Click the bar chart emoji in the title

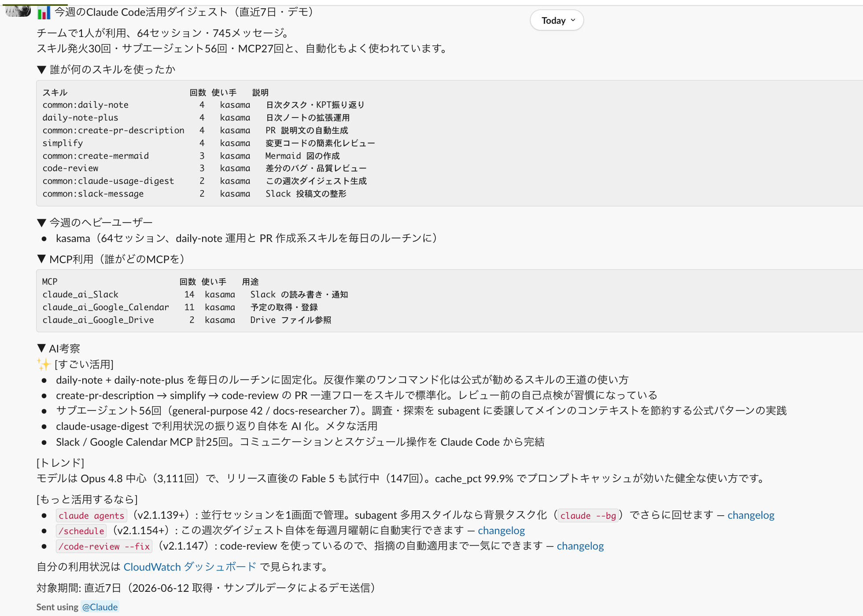[x=44, y=13]
